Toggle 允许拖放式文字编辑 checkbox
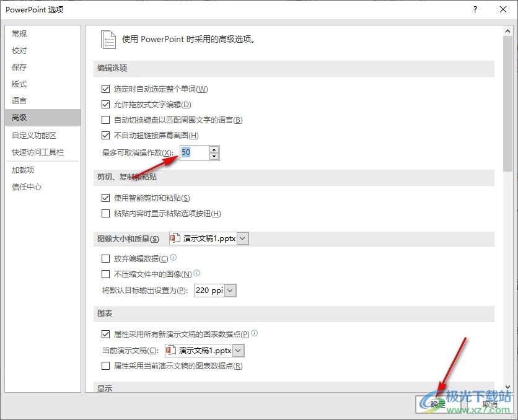 point(105,104)
